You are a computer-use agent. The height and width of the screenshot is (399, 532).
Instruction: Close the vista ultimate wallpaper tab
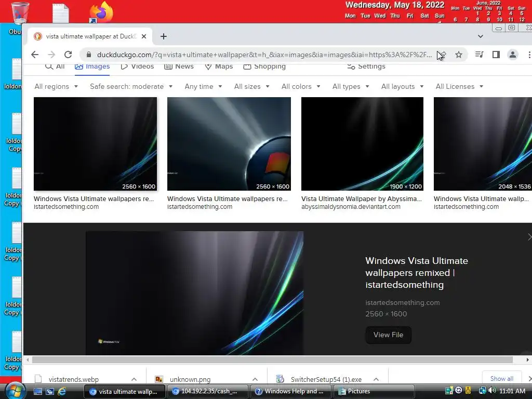(144, 36)
